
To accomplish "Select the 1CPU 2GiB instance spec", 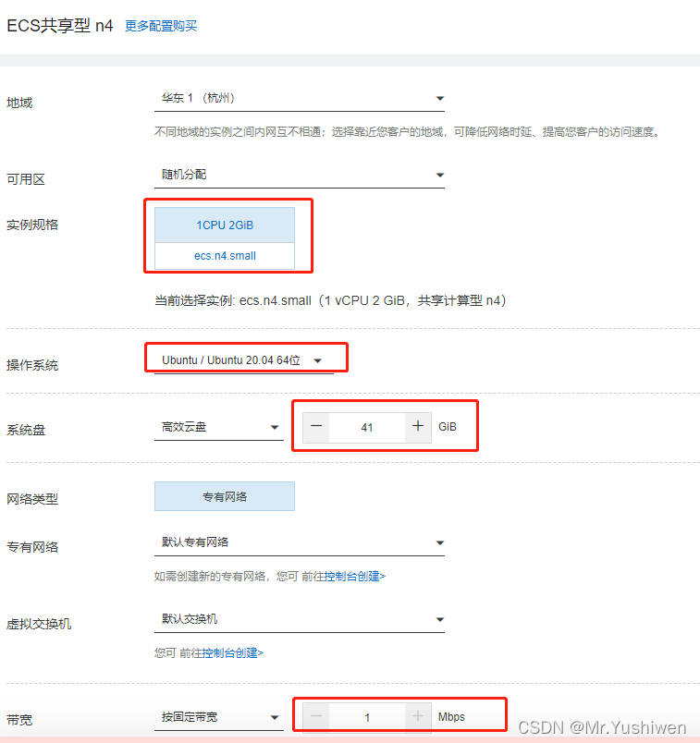I will [225, 225].
